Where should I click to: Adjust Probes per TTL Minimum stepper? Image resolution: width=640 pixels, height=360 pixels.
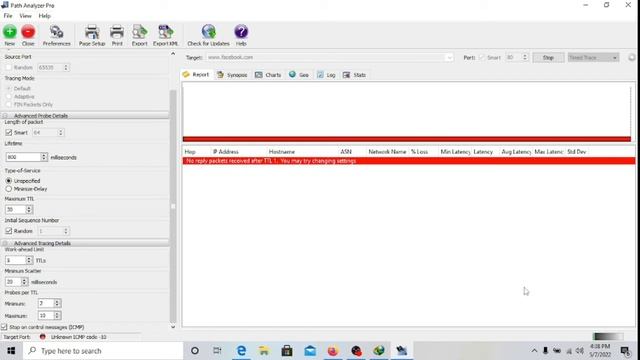(x=57, y=304)
